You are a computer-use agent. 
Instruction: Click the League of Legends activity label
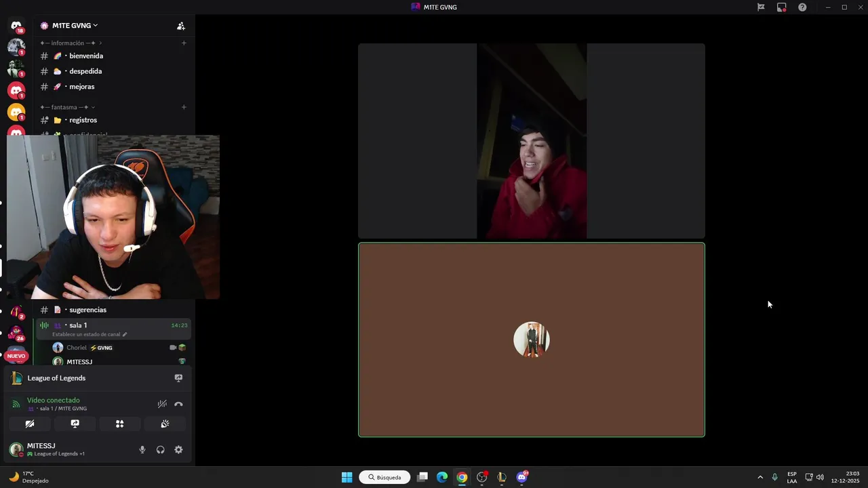(56, 378)
